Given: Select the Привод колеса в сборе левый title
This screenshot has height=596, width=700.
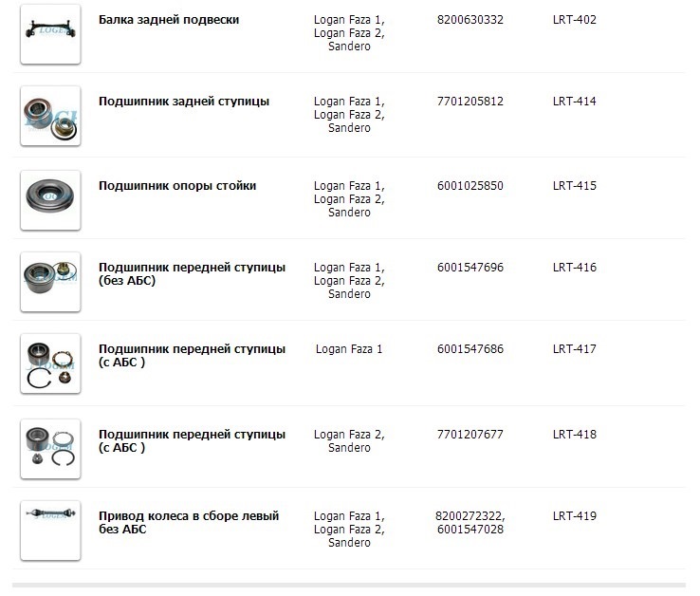Looking at the screenshot, I should [189, 522].
